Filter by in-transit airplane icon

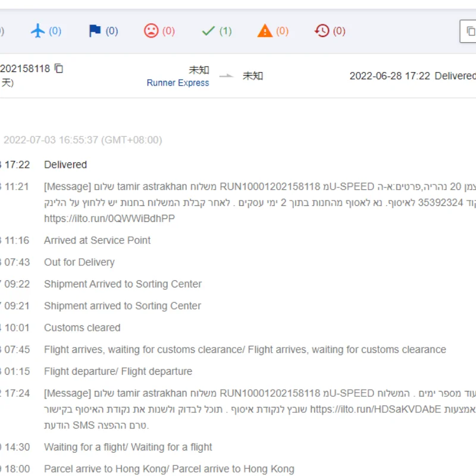click(37, 31)
